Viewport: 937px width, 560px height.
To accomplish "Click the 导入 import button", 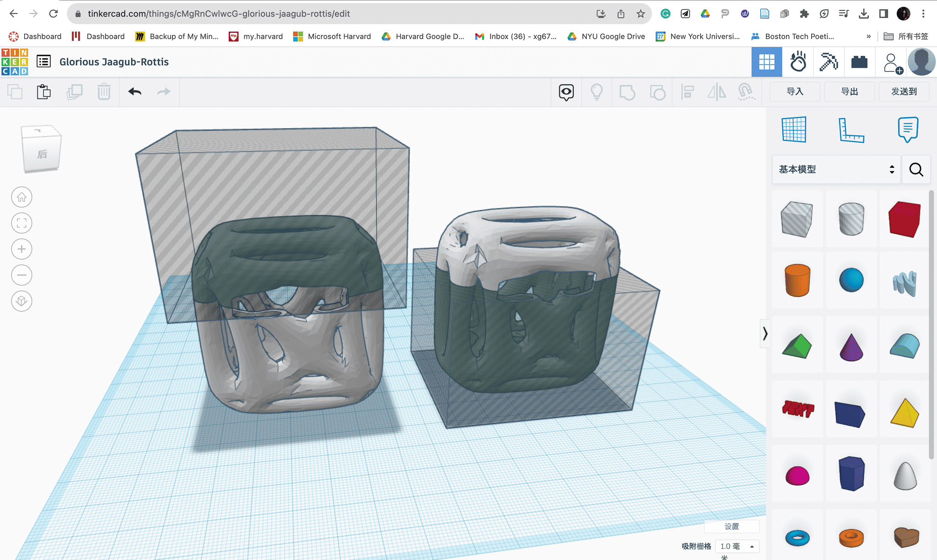I will 795,92.
